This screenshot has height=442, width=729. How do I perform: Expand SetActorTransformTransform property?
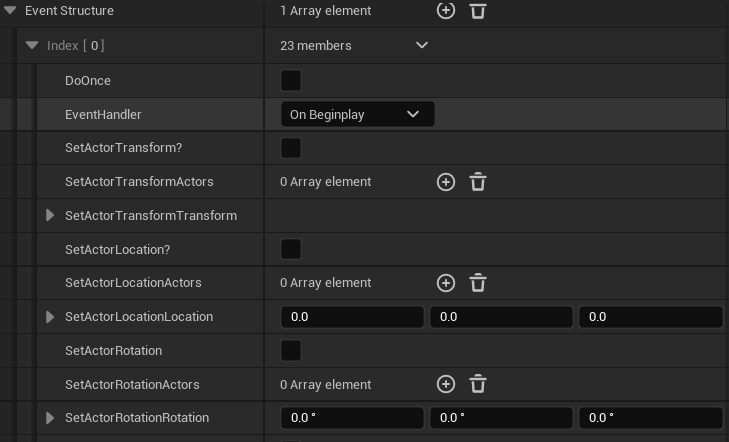[x=50, y=216]
